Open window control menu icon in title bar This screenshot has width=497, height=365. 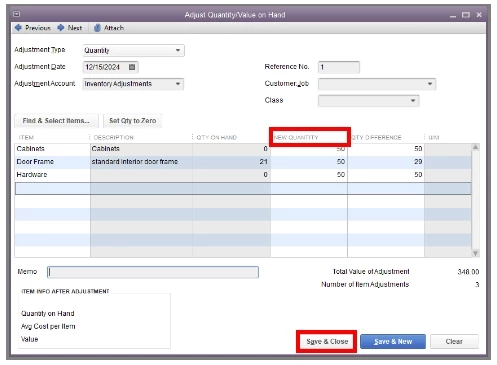(x=17, y=14)
